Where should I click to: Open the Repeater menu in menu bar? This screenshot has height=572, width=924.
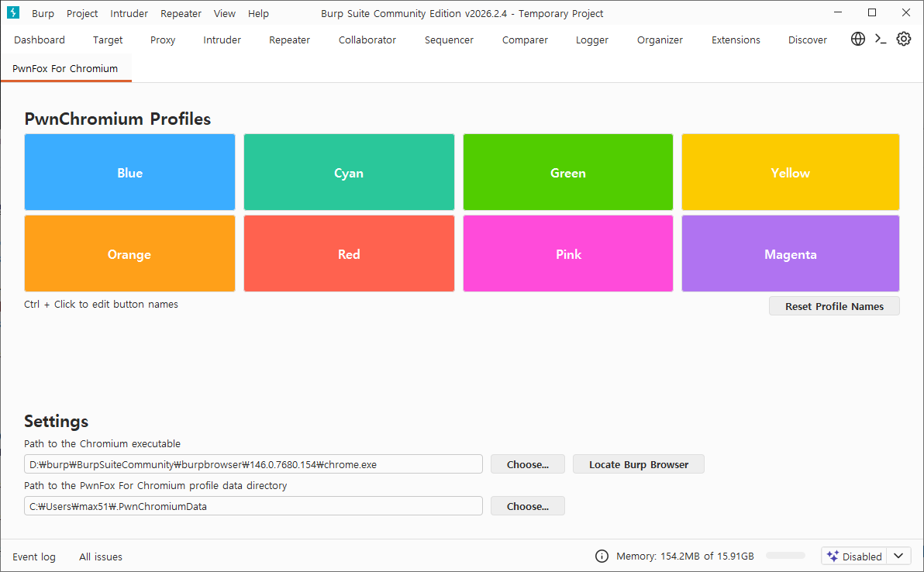coord(181,13)
